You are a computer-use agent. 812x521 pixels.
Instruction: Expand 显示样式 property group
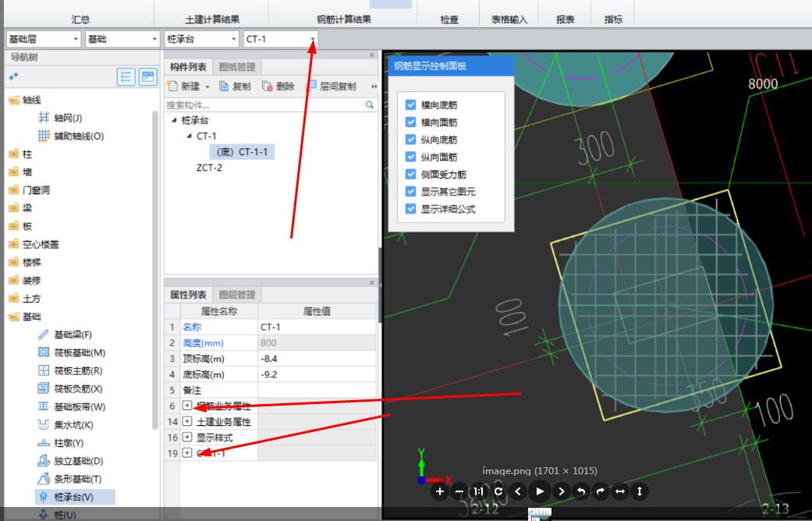[187, 437]
